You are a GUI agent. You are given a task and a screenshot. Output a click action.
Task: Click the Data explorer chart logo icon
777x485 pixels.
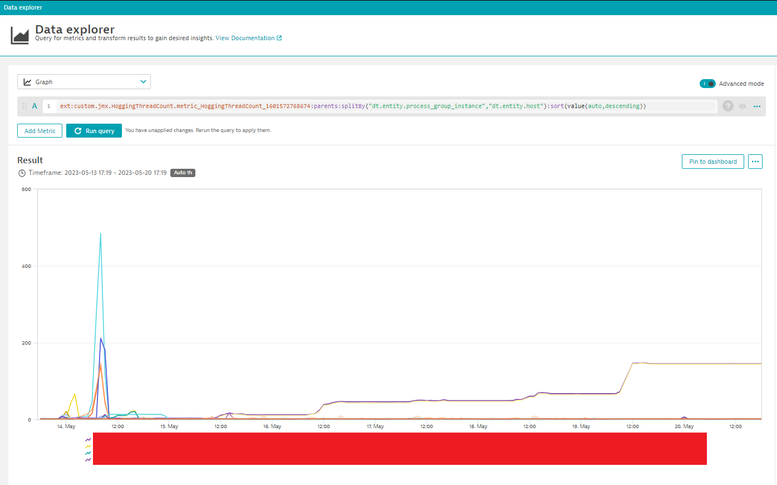pyautogui.click(x=19, y=35)
